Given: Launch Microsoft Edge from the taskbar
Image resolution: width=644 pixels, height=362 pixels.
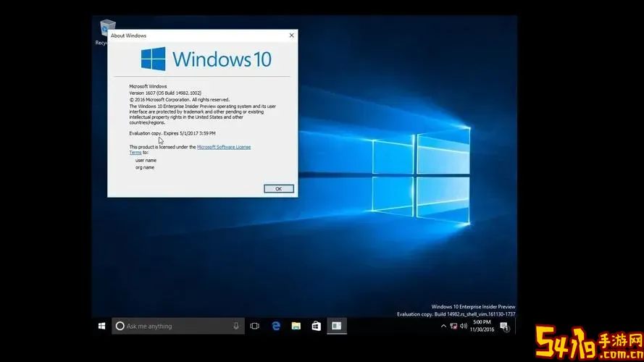Looking at the screenshot, I should point(276,326).
